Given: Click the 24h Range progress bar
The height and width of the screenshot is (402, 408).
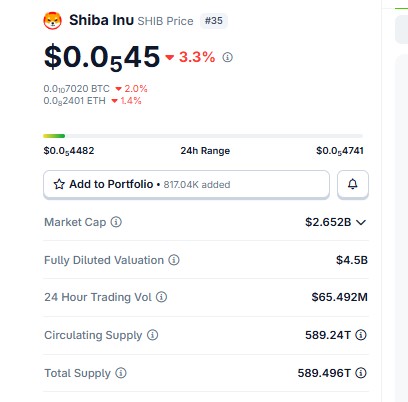Looking at the screenshot, I should point(203,136).
